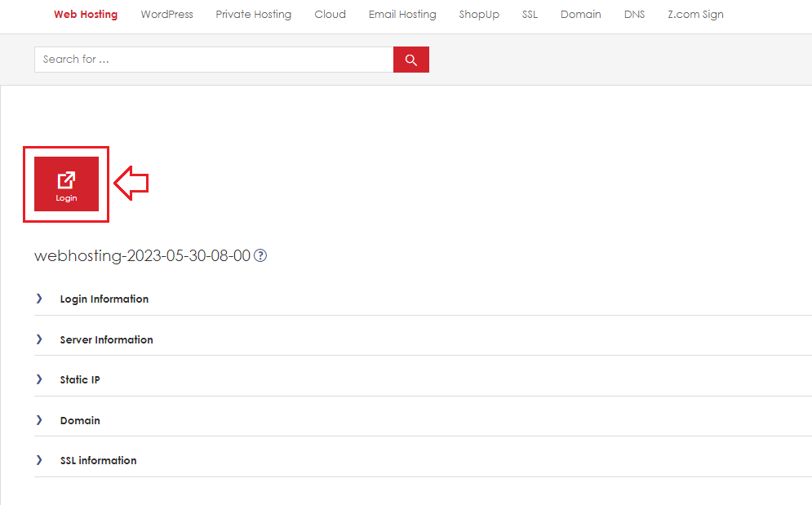Go to the Cloud tab
The image size is (812, 505).
330,15
